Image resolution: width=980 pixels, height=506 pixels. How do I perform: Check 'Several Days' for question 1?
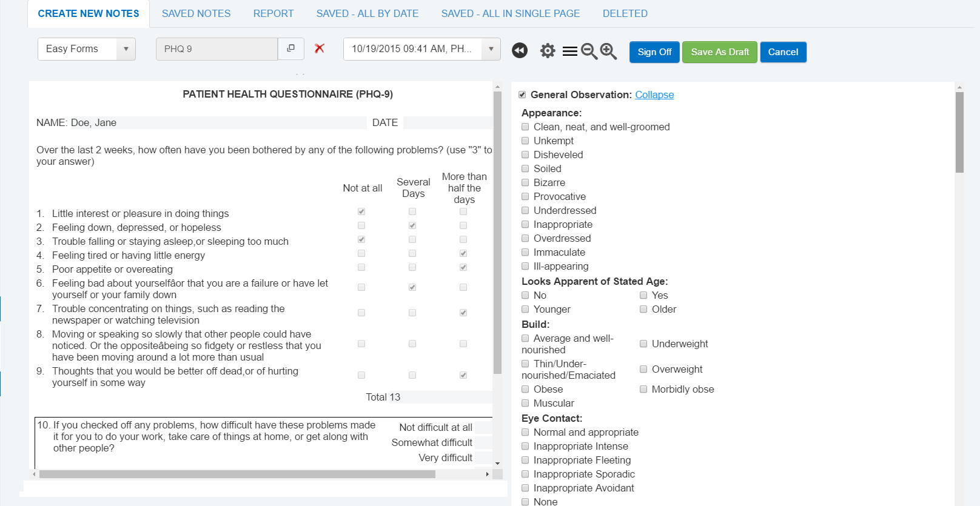[412, 211]
